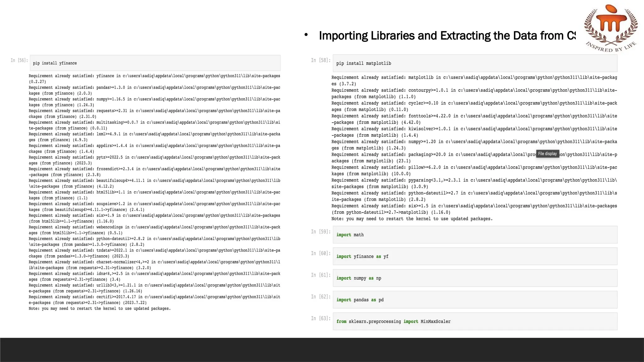Click the In [62] prompt label
Screen dimensions: 644x362
click(x=320, y=297)
